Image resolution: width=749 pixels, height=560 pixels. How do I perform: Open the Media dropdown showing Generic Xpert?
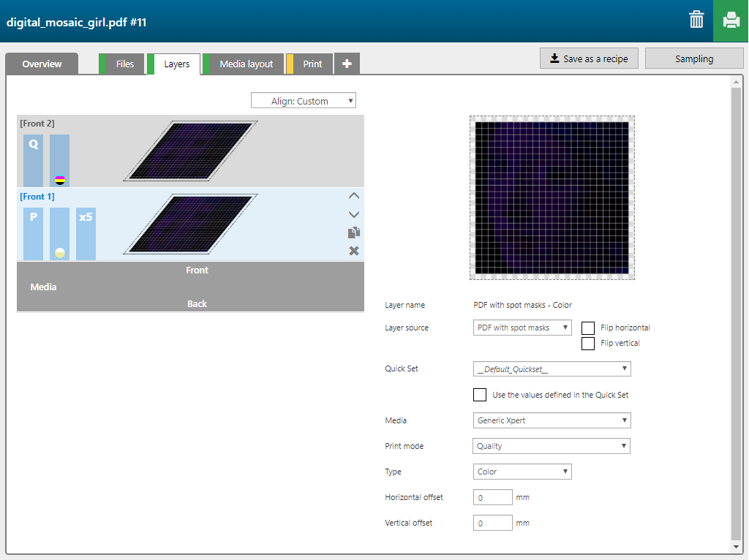point(552,420)
